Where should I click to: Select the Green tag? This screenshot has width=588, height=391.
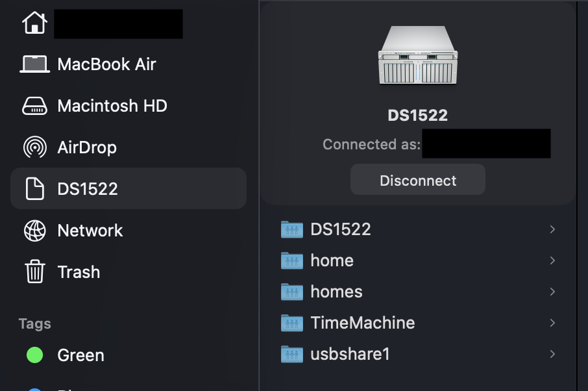tap(80, 355)
